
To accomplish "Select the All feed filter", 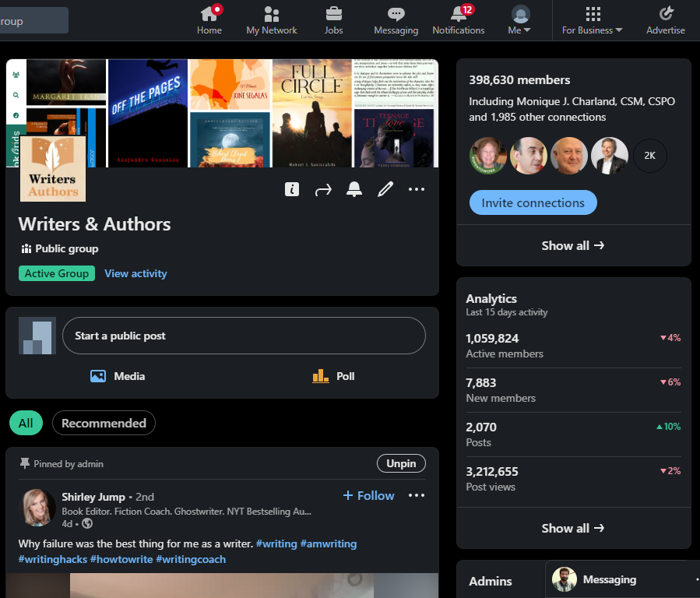I will click(26, 423).
